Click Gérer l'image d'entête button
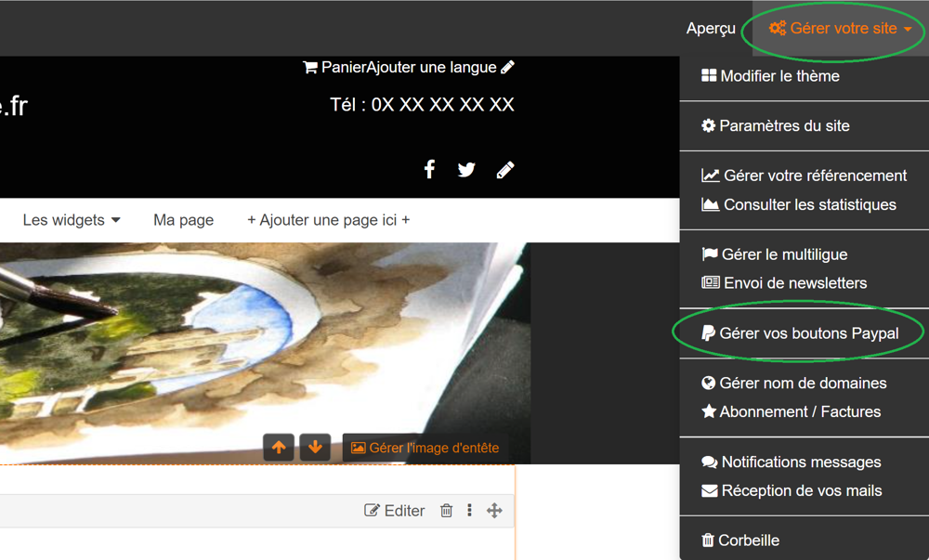 (x=425, y=448)
